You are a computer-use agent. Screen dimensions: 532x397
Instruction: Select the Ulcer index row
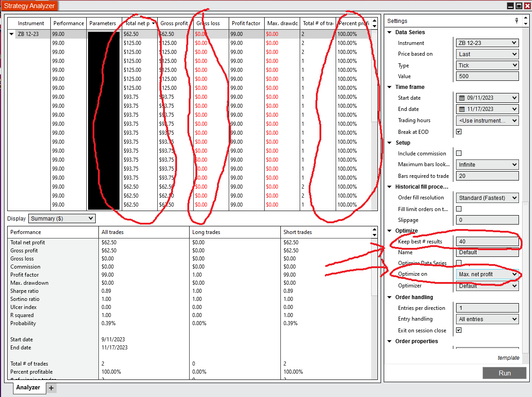point(190,307)
